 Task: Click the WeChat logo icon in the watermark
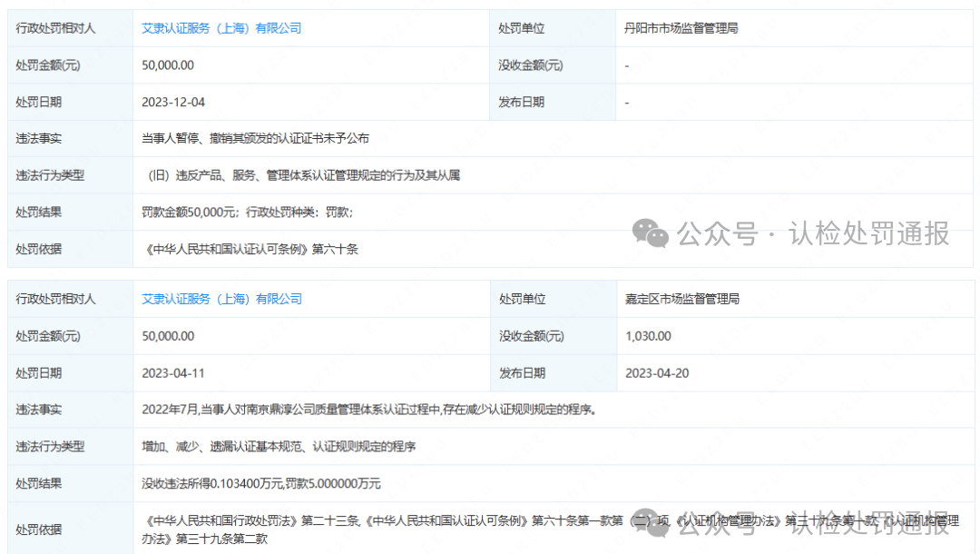[x=651, y=233]
